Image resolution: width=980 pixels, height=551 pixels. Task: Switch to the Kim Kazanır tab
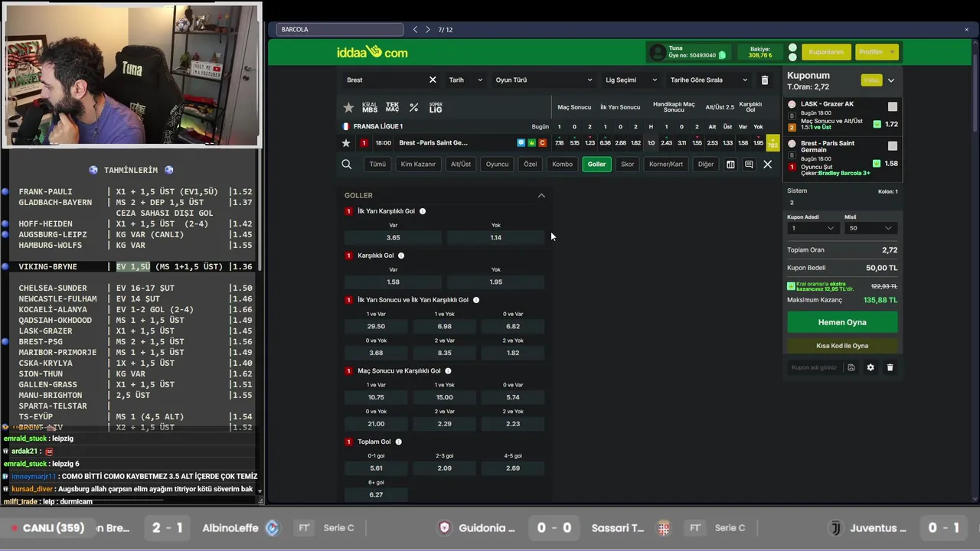418,164
